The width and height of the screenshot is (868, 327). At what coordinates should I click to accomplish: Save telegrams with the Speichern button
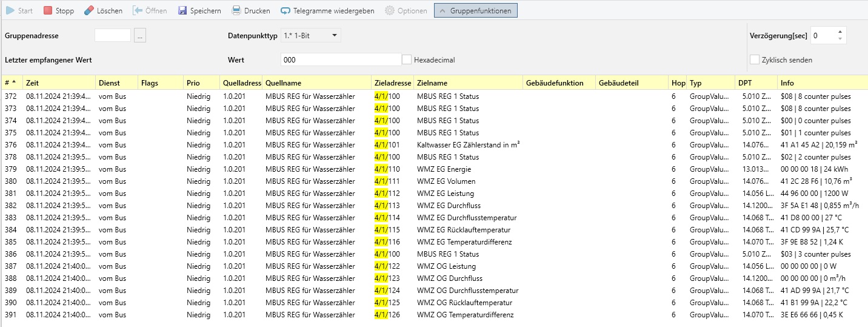[199, 11]
